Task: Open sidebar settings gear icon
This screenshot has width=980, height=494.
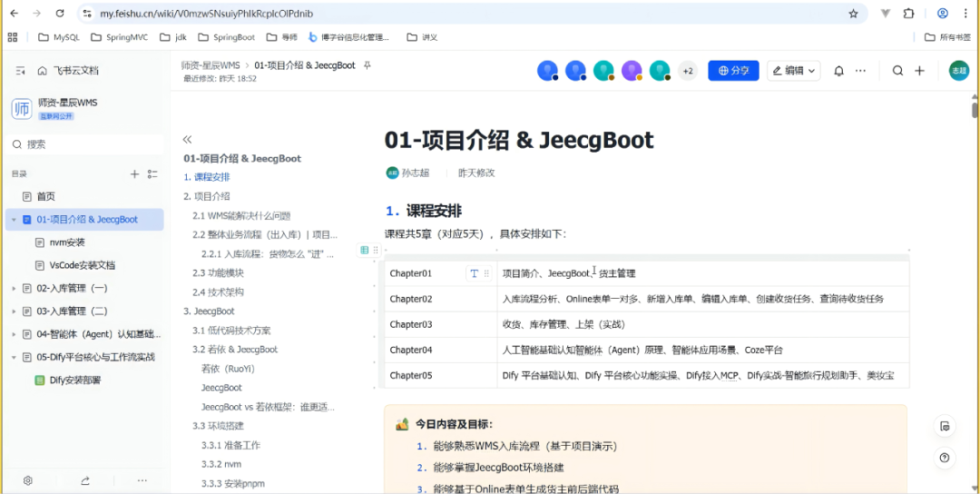Action: pyautogui.click(x=28, y=480)
